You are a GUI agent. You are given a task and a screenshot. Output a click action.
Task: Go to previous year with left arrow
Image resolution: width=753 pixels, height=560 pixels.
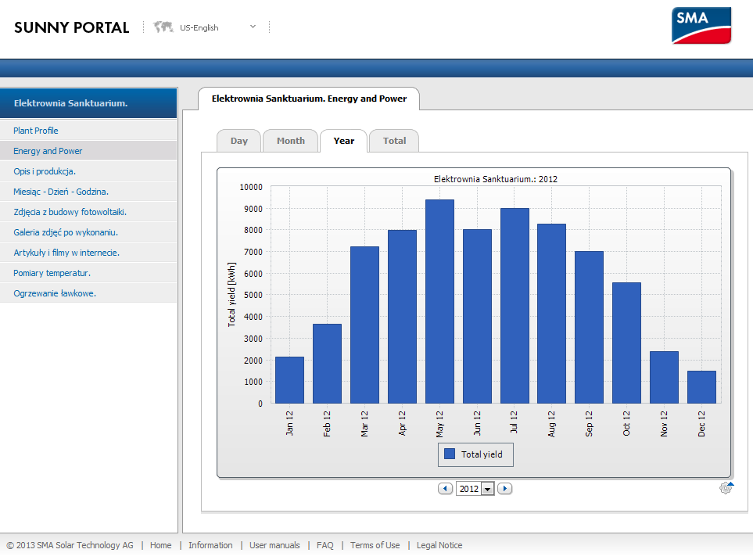445,489
